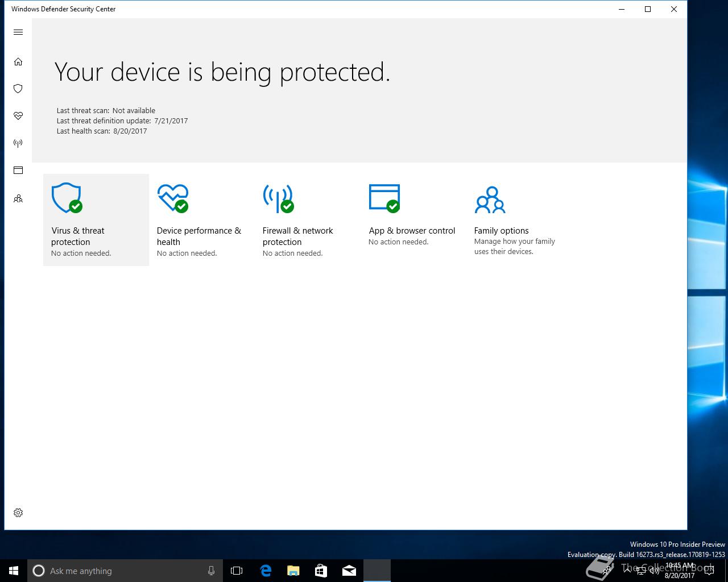Select 'Last health scan: 8/20/2017' text
The height and width of the screenshot is (582, 728).
click(x=102, y=131)
